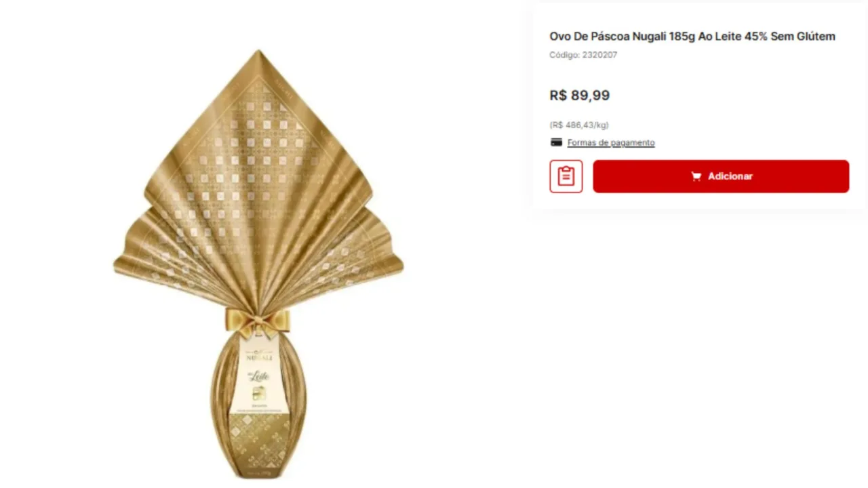Click the R$ 486,43/kg unit price
The width and height of the screenshot is (868, 488).
click(x=579, y=125)
